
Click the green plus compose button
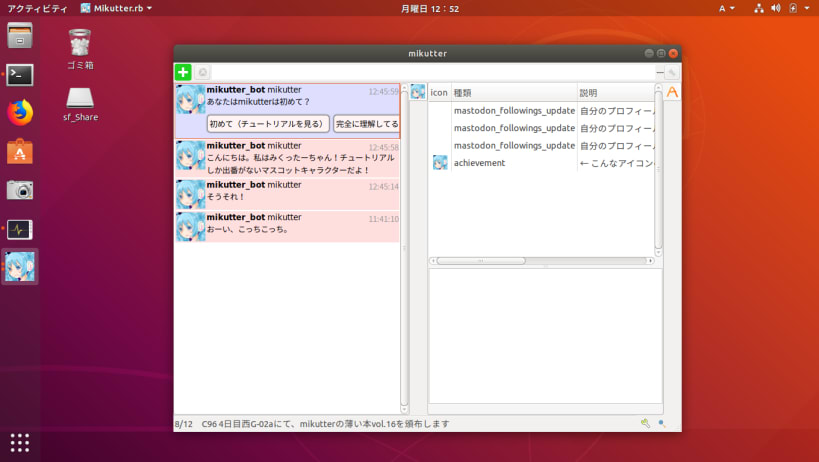[x=183, y=72]
